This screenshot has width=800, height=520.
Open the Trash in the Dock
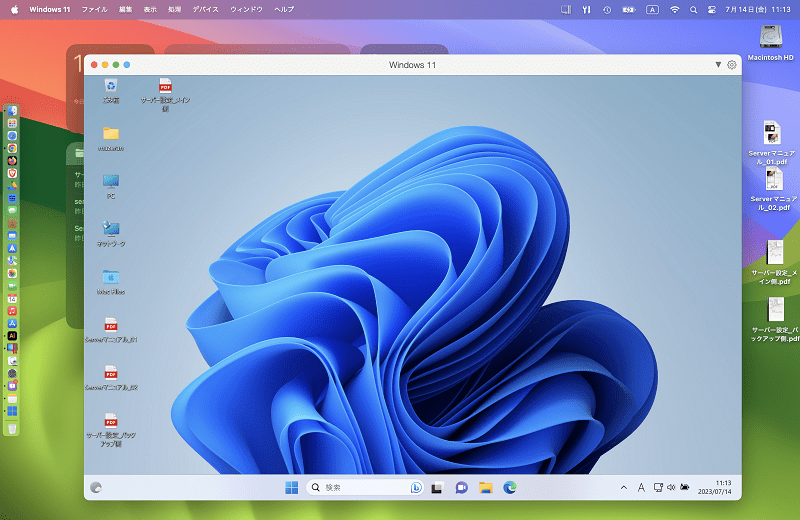tap(12, 428)
